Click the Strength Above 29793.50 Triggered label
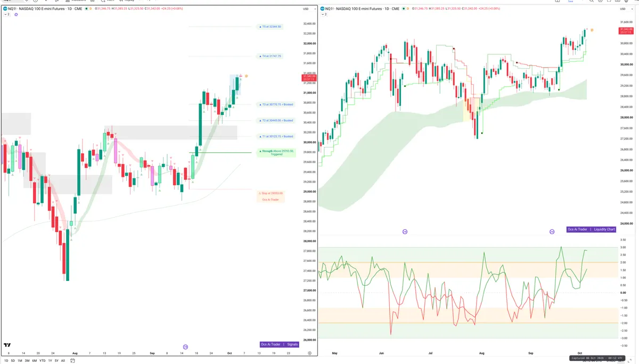The height and width of the screenshot is (364, 639). point(276,152)
